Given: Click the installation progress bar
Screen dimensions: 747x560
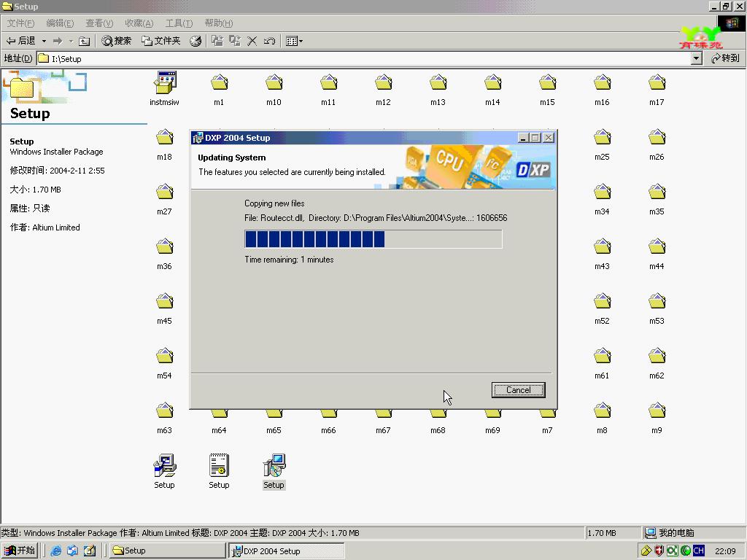Looking at the screenshot, I should [x=373, y=239].
